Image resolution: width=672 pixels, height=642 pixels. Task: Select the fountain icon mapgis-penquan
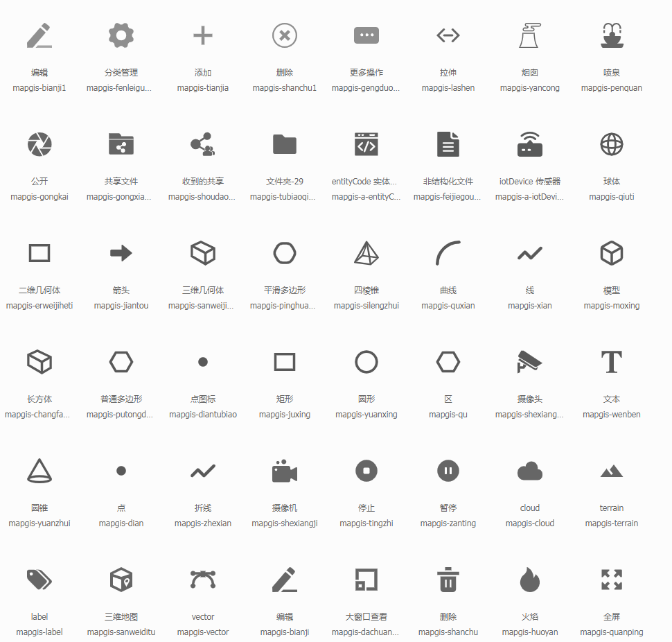(x=612, y=35)
